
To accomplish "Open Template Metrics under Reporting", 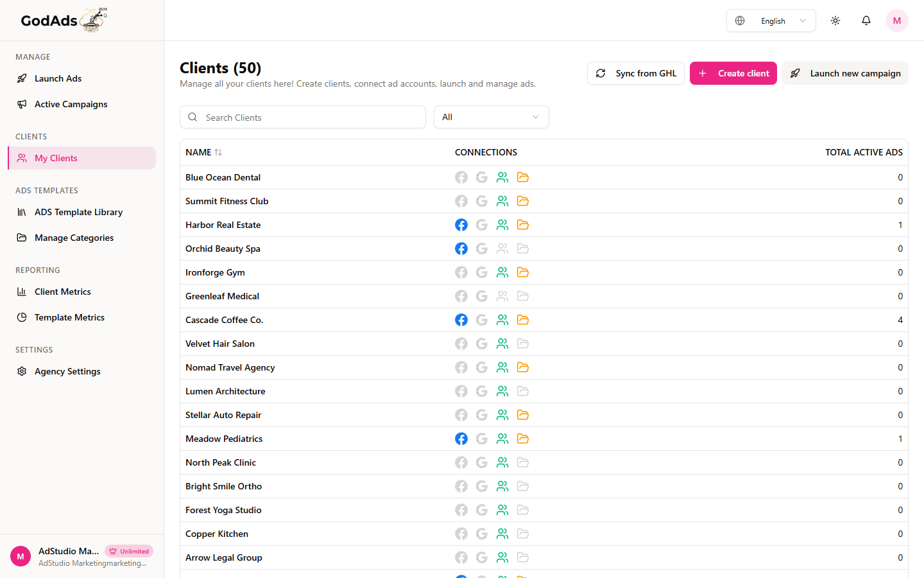I will [x=69, y=317].
